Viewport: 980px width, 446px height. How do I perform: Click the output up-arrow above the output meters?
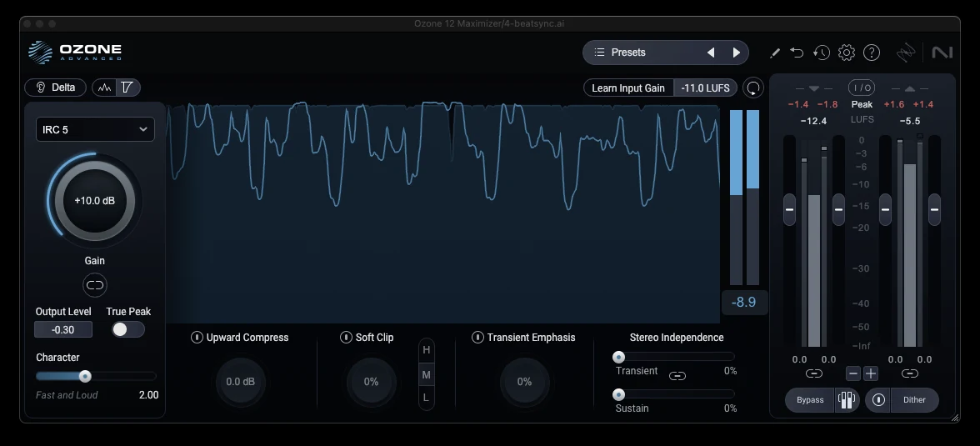910,88
